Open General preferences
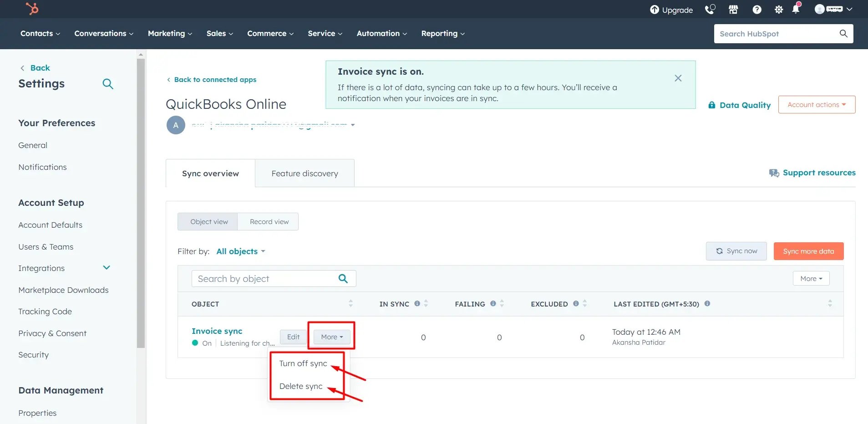The width and height of the screenshot is (868, 424). point(33,145)
